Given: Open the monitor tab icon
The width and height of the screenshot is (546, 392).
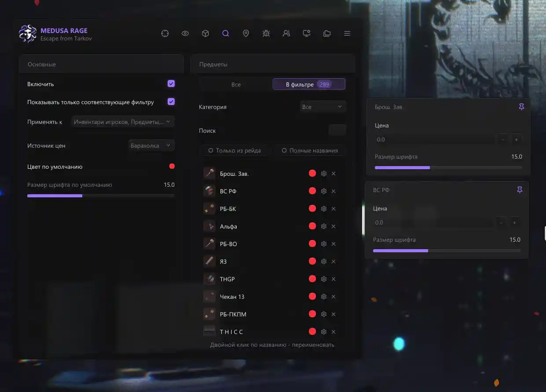Looking at the screenshot, I should point(307,33).
